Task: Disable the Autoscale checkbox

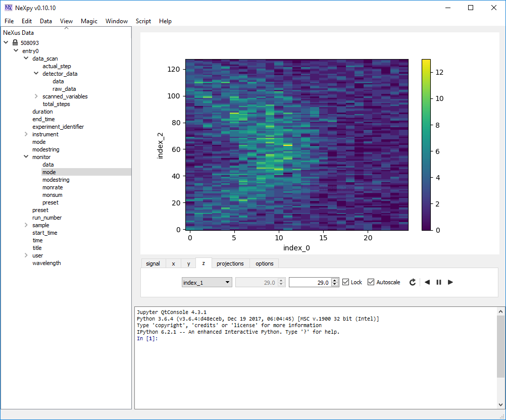Action: (x=371, y=282)
